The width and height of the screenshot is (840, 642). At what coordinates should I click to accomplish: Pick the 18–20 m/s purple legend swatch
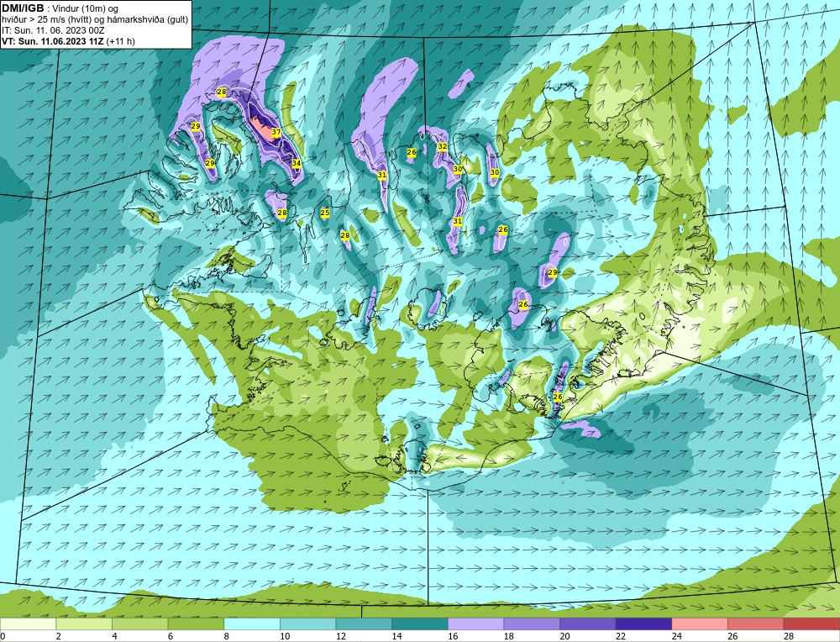[x=532, y=624]
